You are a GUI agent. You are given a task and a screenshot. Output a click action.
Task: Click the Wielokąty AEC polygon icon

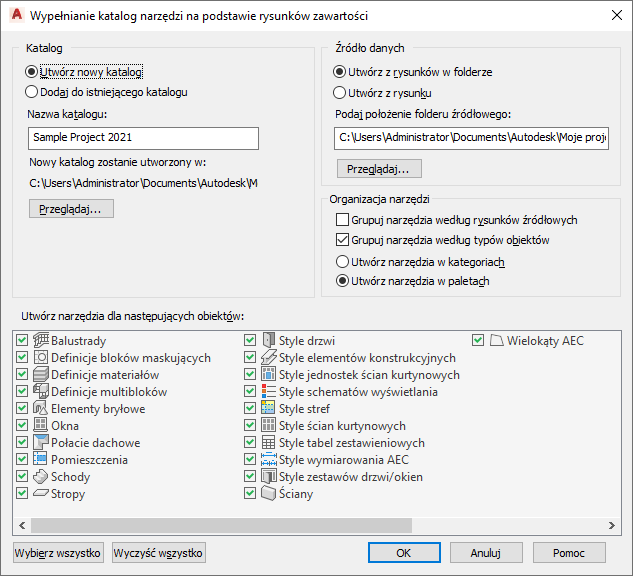tap(497, 341)
